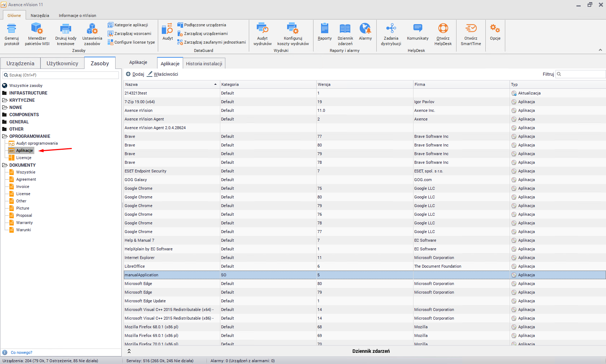
Task: Open the Co nowego? link
Action: click(x=21, y=352)
